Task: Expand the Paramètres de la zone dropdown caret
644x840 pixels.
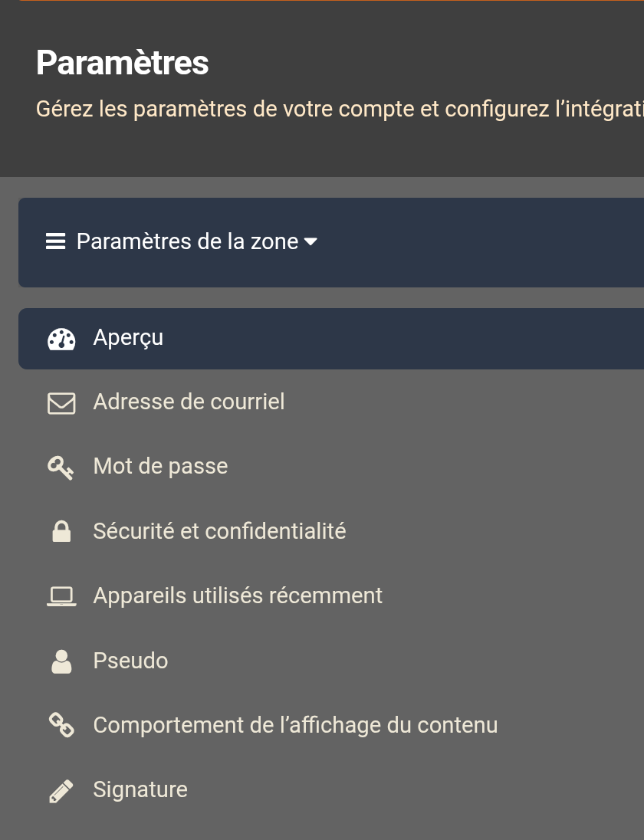Action: click(x=310, y=242)
